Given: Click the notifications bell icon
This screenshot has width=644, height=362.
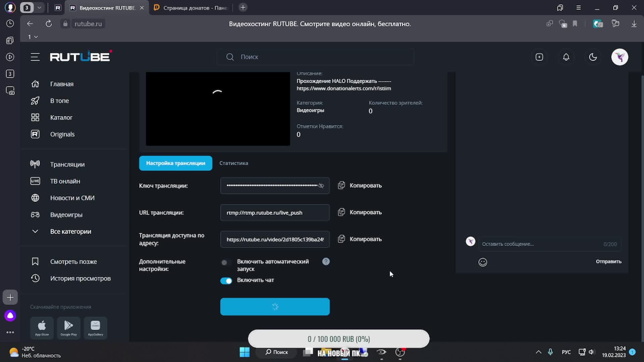Looking at the screenshot, I should [566, 57].
